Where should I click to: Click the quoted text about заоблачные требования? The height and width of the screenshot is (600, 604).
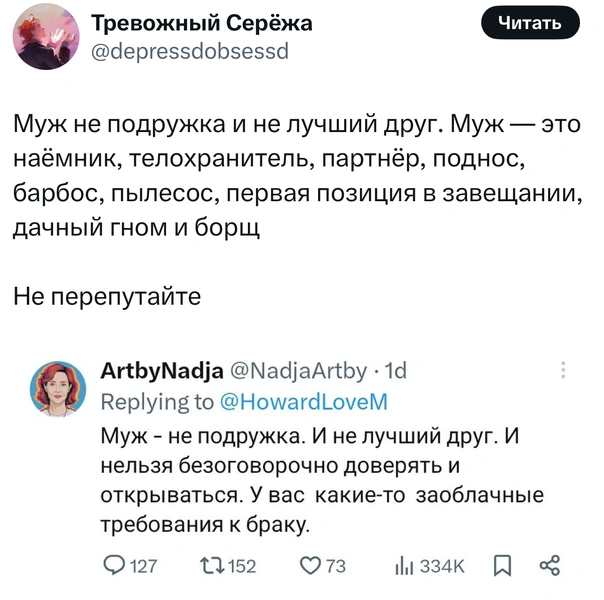coord(320,480)
